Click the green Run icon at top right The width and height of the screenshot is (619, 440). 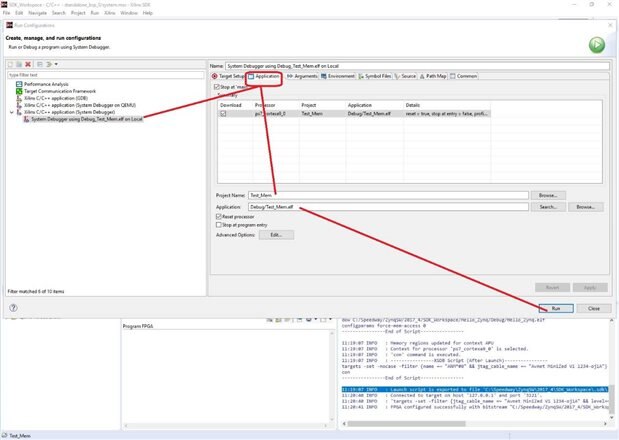[596, 45]
